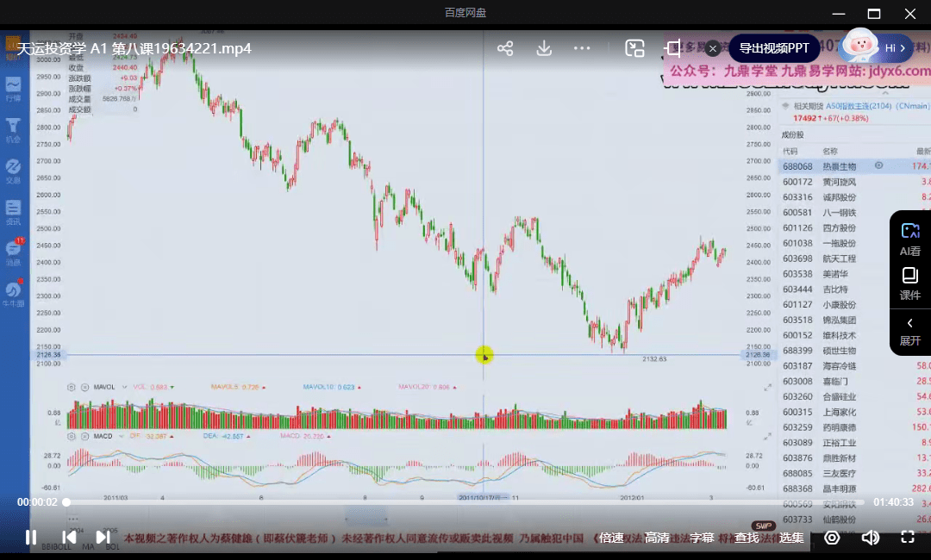931x560 pixels.
Task: Click the export video PPT button
Action: (773, 48)
